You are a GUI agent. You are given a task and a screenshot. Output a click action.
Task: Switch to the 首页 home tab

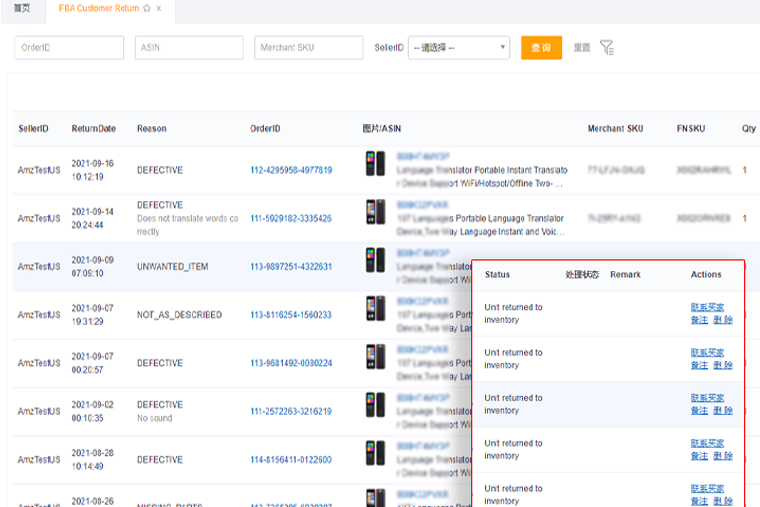click(21, 8)
